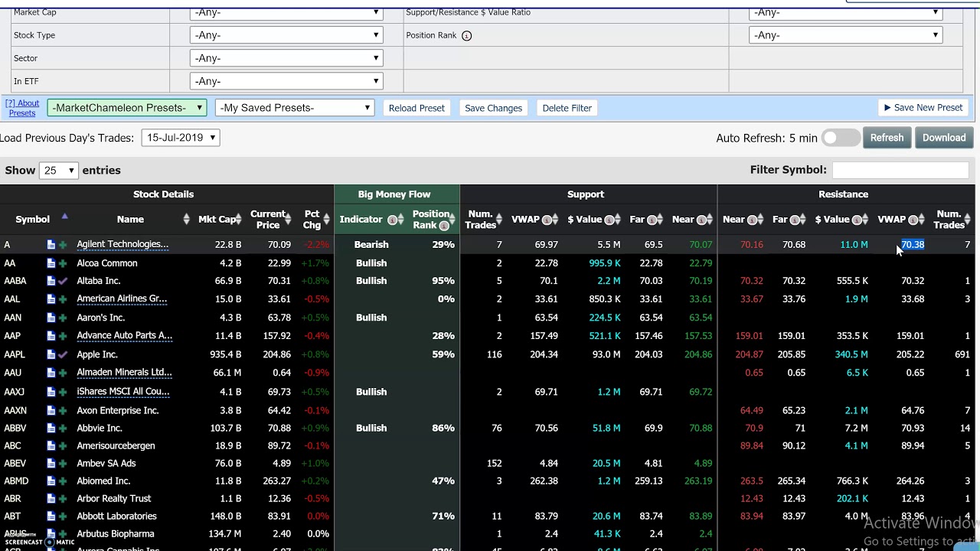
Task: Open the document icon for ABC
Action: click(x=51, y=445)
